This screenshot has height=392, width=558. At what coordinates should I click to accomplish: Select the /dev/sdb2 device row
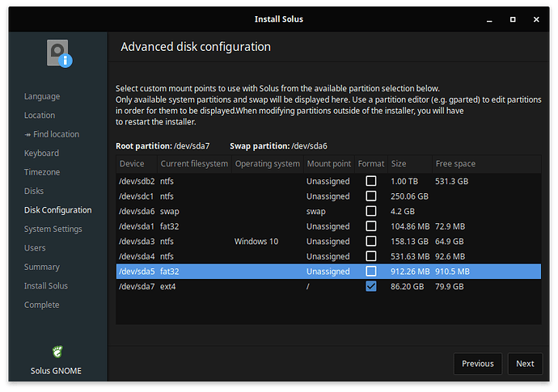coord(328,181)
